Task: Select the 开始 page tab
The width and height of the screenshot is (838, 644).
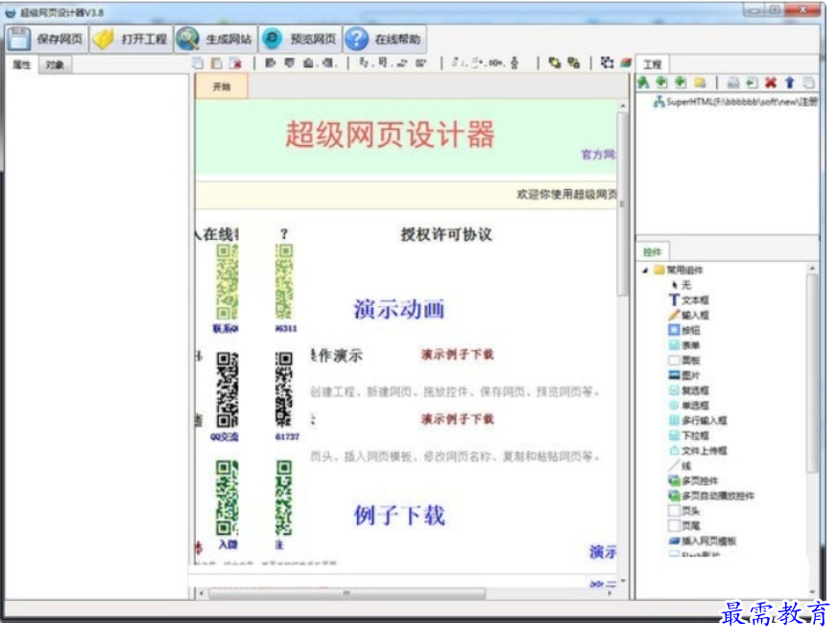Action: (x=221, y=86)
